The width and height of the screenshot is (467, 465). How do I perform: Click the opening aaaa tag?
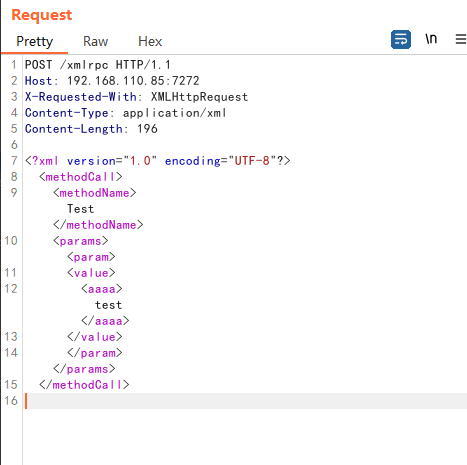pyautogui.click(x=102, y=289)
